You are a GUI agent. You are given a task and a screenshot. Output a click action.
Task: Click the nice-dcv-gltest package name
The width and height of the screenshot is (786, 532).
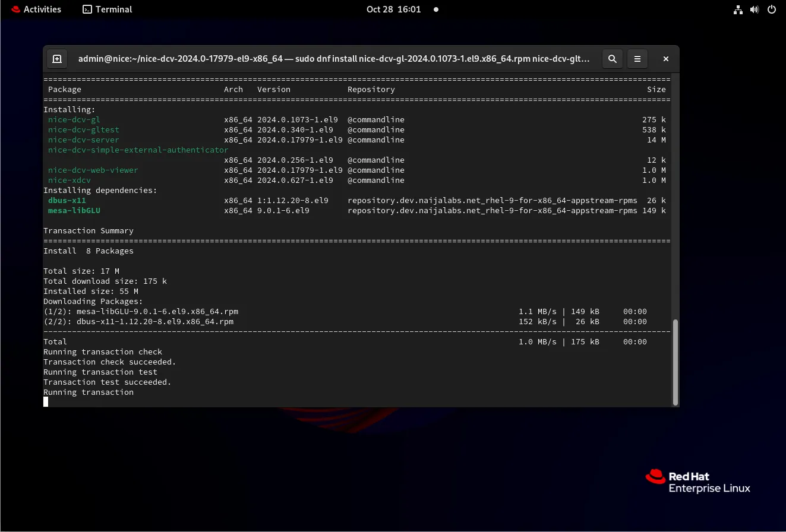pos(84,130)
